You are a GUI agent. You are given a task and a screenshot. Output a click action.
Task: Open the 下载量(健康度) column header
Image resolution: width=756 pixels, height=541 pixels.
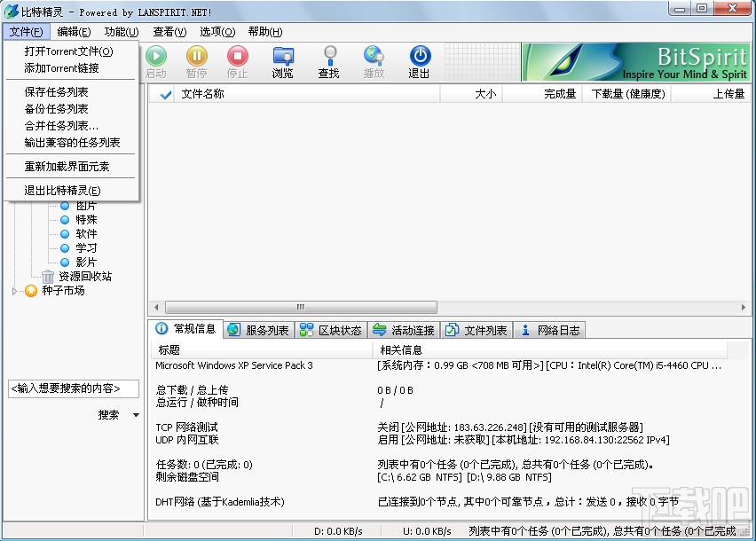point(627,95)
